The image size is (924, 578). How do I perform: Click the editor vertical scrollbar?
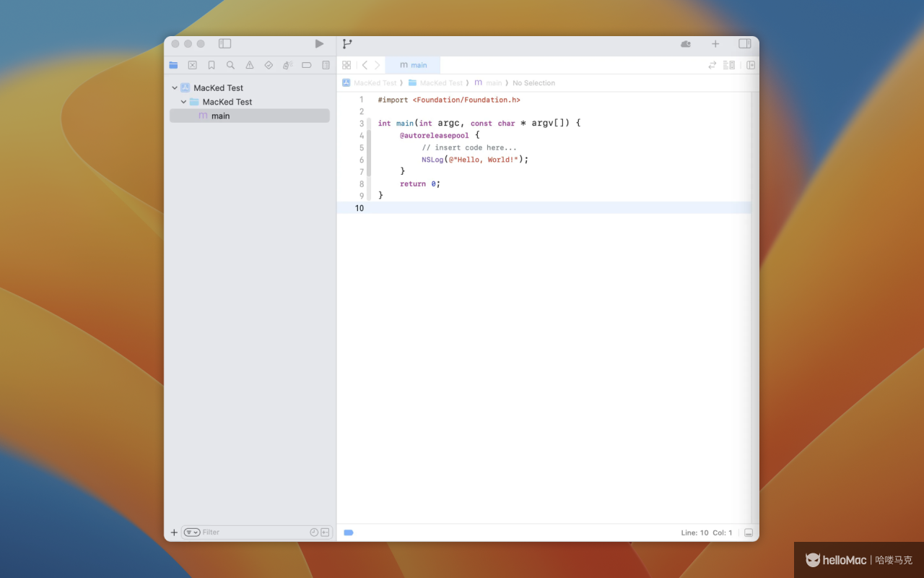pyautogui.click(x=754, y=307)
